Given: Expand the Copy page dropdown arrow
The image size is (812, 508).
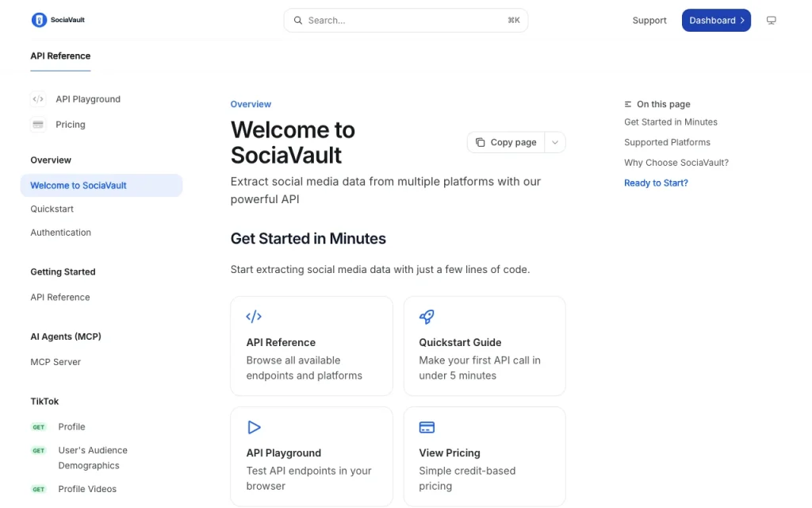Looking at the screenshot, I should pos(554,142).
